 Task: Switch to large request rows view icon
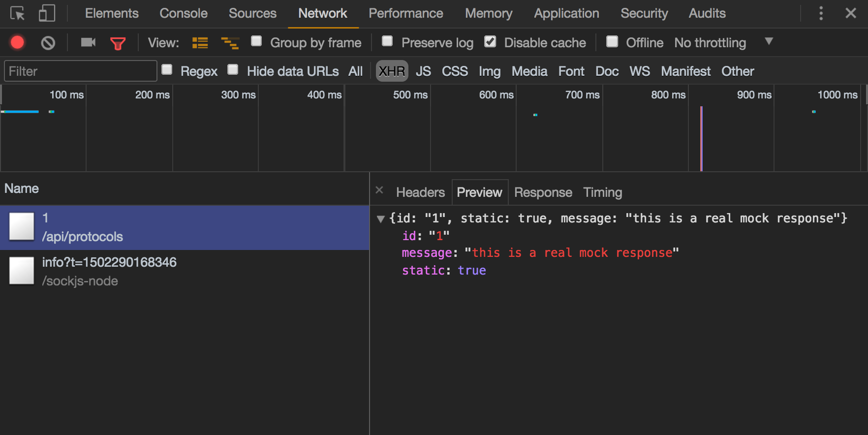tap(200, 43)
